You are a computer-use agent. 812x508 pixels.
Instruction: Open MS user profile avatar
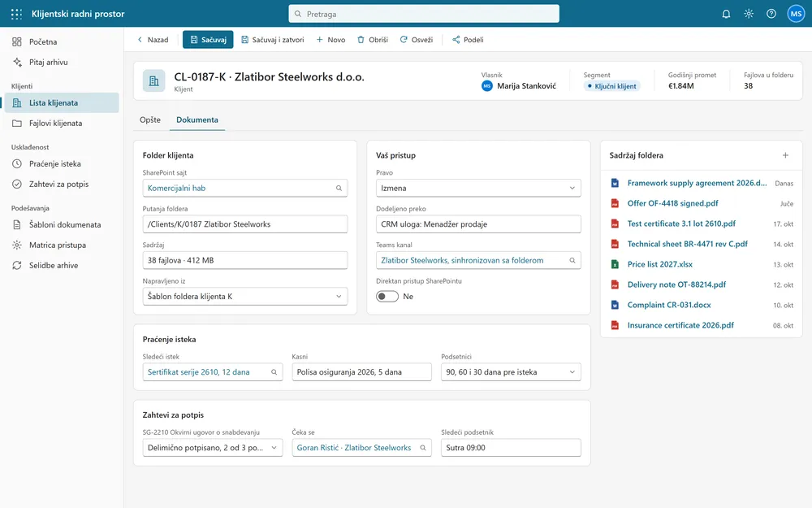[x=796, y=14]
